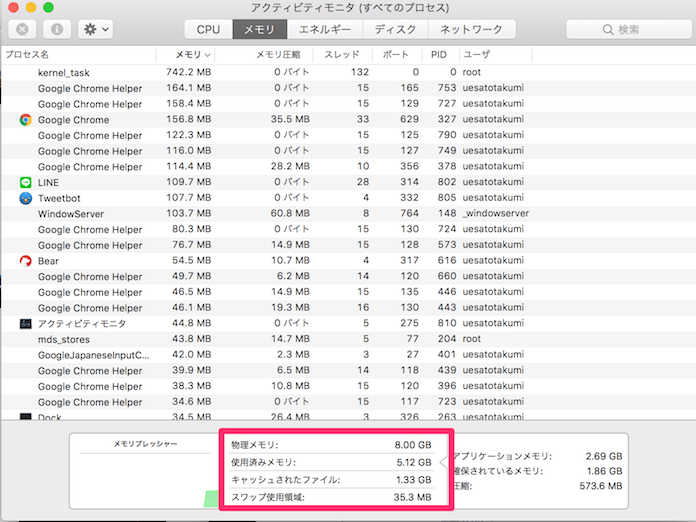Click the yellow minimize window button
This screenshot has height=522, width=696.
coord(31,7)
